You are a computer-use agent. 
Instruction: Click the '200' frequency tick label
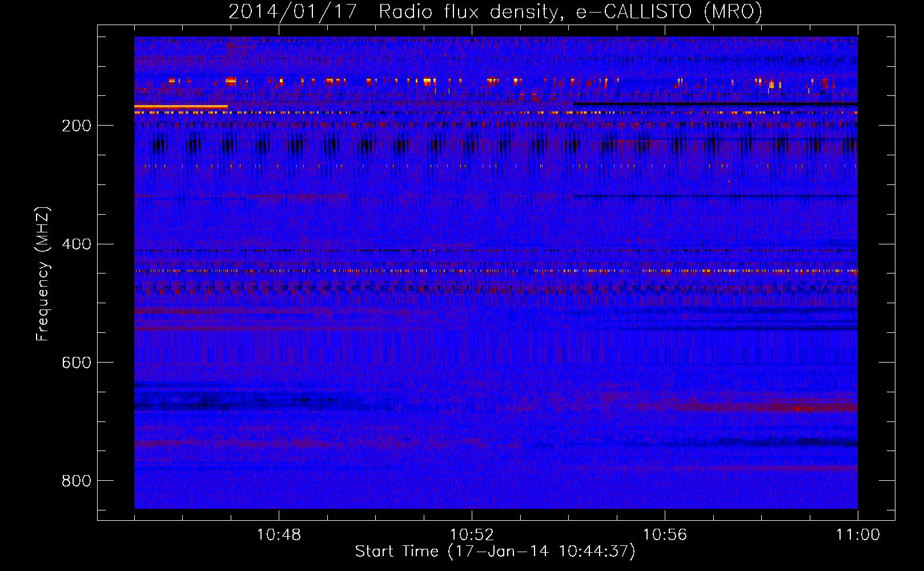[x=77, y=126]
